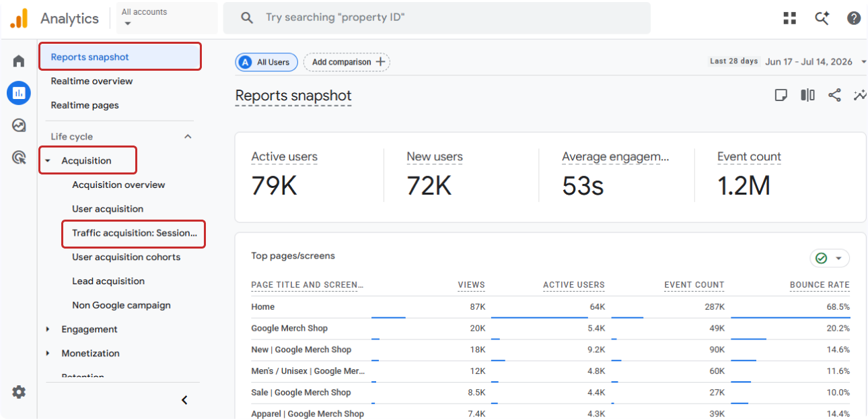Image resolution: width=868 pixels, height=419 pixels.
Task: Click the Jun 17 - Jul 14, 2026 date range
Action: tap(808, 62)
